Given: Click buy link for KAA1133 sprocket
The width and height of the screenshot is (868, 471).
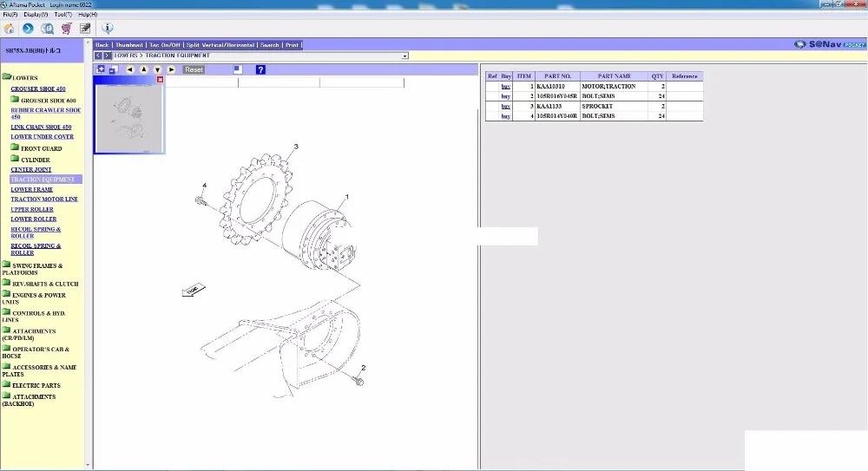Looking at the screenshot, I should 505,107.
